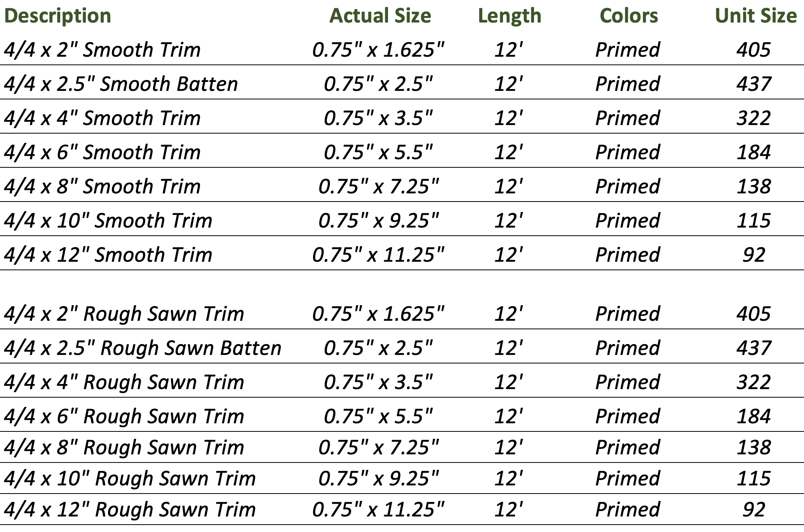This screenshot has width=804, height=532.
Task: Select the 4/4 x 2" Smooth Trim description
Action: [x=102, y=50]
